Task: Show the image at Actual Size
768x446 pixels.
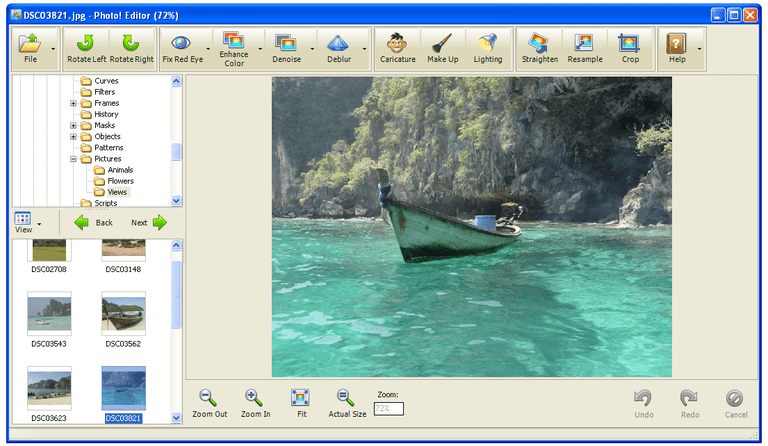Action: click(x=347, y=403)
